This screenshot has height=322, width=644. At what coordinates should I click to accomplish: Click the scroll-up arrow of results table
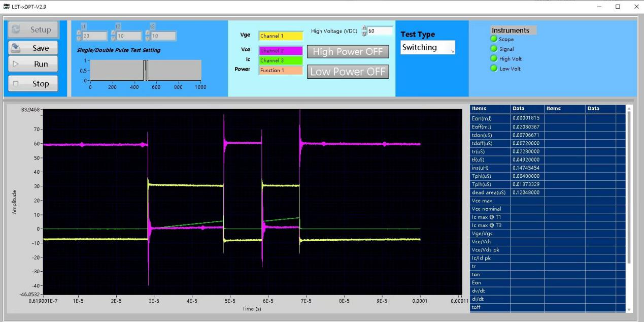pos(629,108)
